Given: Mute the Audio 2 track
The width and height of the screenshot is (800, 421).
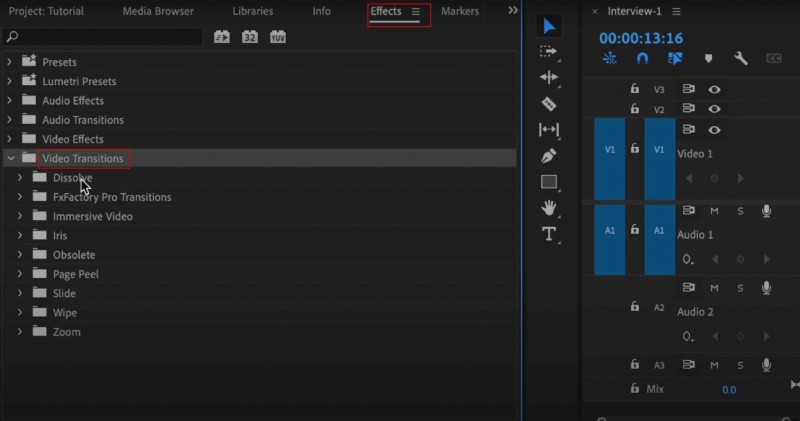Looking at the screenshot, I should coord(714,288).
